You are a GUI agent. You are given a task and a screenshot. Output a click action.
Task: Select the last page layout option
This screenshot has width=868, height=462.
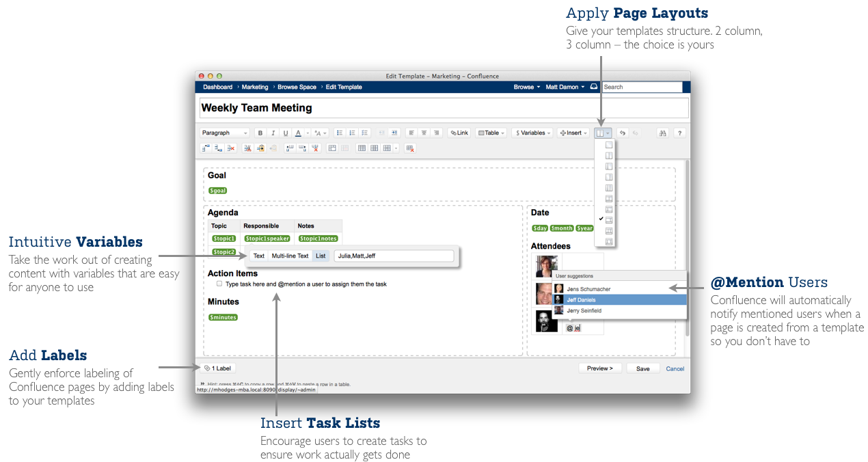609,242
